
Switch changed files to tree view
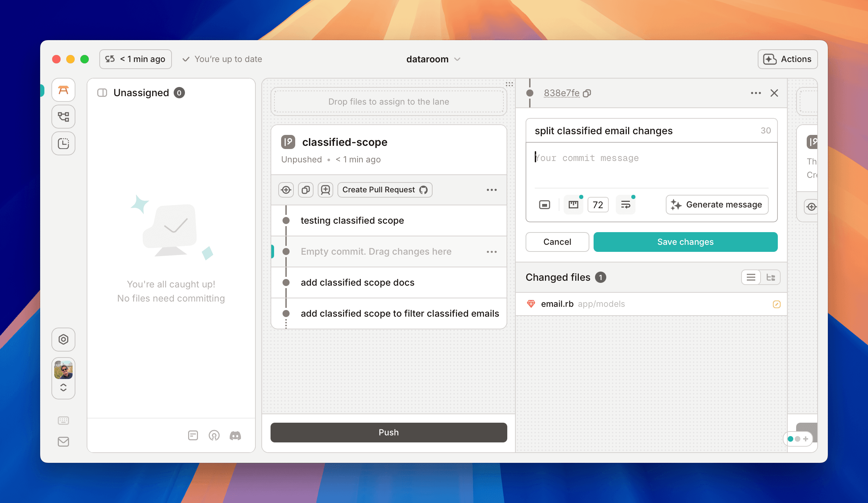[x=771, y=278]
